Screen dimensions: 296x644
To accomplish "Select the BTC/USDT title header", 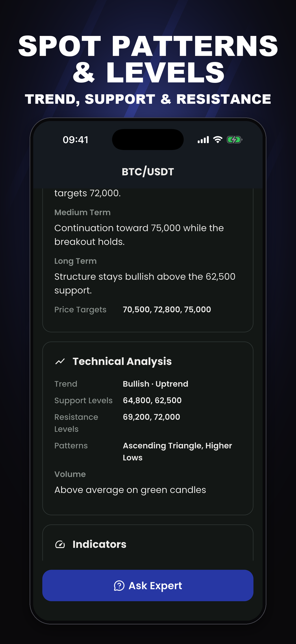I will coord(148,172).
